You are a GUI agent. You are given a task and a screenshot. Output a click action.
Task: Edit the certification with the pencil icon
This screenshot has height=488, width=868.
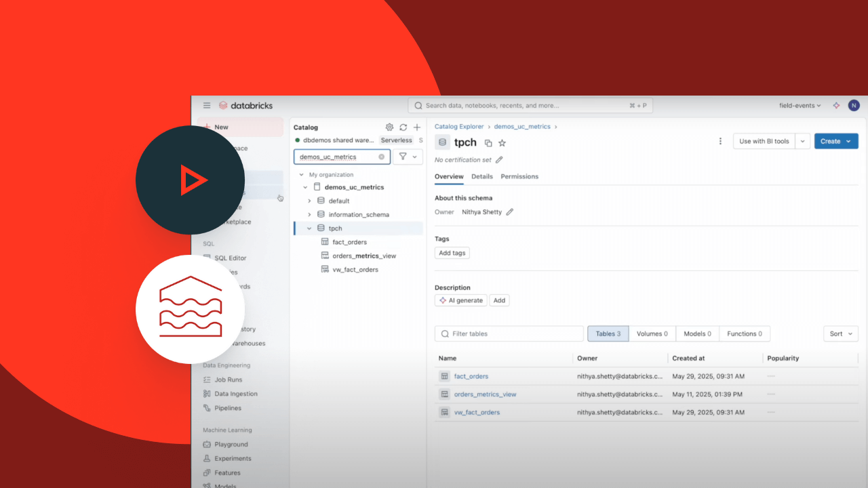coord(499,160)
